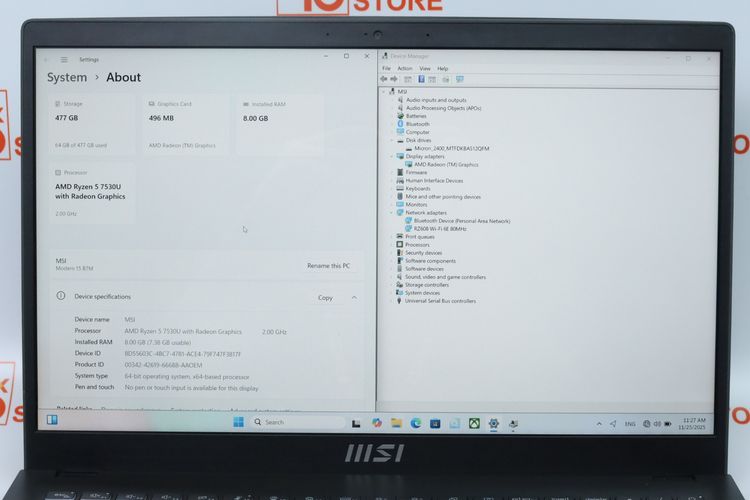Screen dimensions: 750x500
Task: Collapse Disk drives category arrow
Action: coord(392,140)
